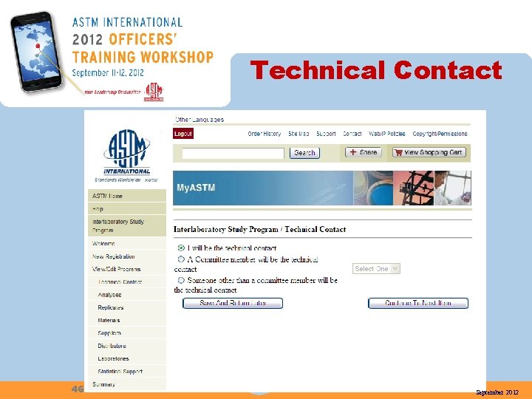Viewport: 532px width, 399px height.
Task: Click the plus icon on the Share button
Action: click(353, 152)
